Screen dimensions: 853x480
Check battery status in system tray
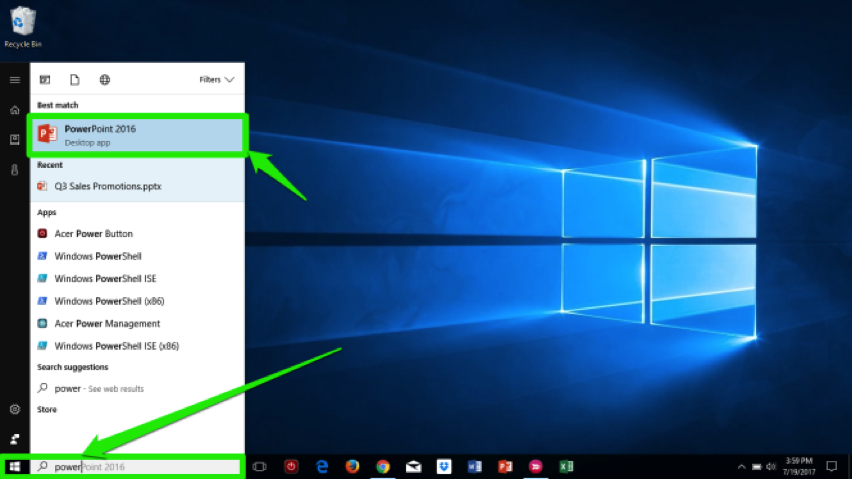click(757, 466)
